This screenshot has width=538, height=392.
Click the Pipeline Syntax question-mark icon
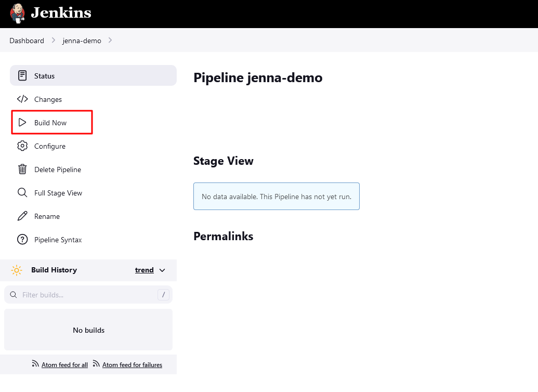click(x=22, y=239)
